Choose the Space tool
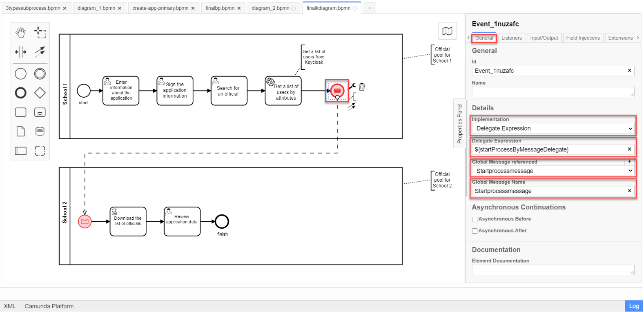This screenshot has width=644, height=312. point(20,52)
